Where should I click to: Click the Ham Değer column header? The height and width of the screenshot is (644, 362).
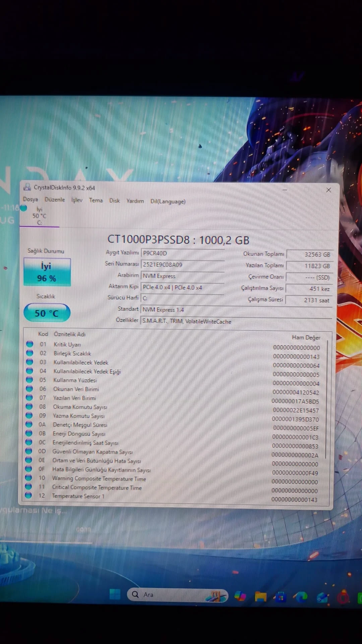click(x=306, y=337)
